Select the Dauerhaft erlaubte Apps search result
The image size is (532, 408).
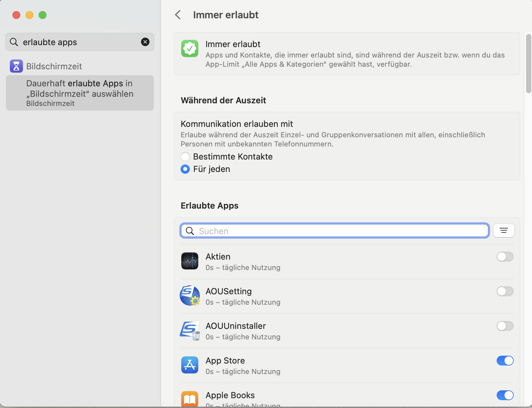pyautogui.click(x=80, y=93)
